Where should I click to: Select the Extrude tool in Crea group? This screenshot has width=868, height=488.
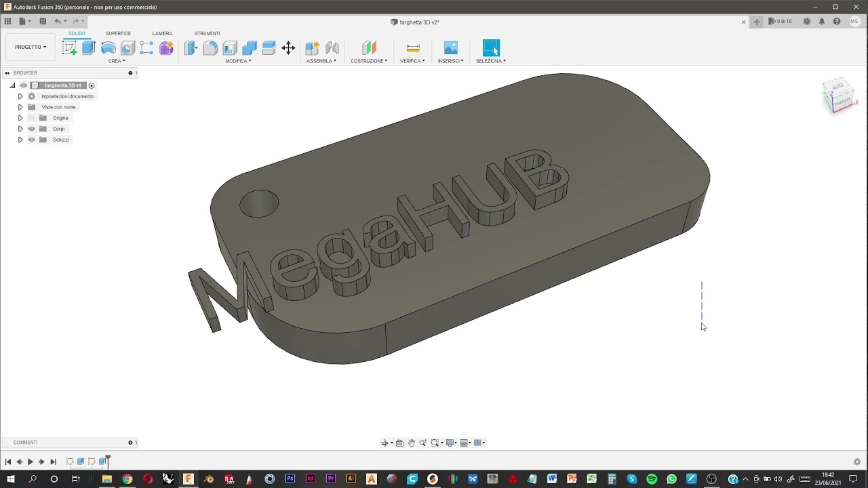88,47
